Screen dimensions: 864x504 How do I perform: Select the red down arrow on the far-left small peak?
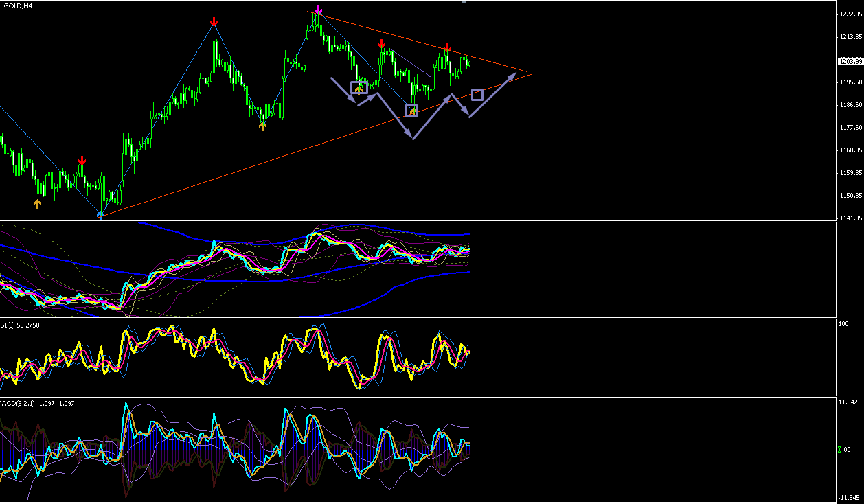(x=82, y=161)
